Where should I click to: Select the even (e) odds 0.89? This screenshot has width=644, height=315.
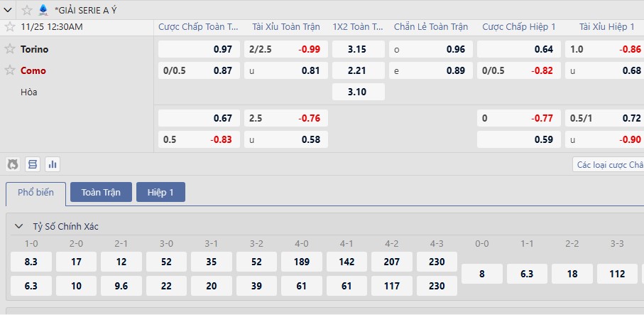pyautogui.click(x=430, y=70)
